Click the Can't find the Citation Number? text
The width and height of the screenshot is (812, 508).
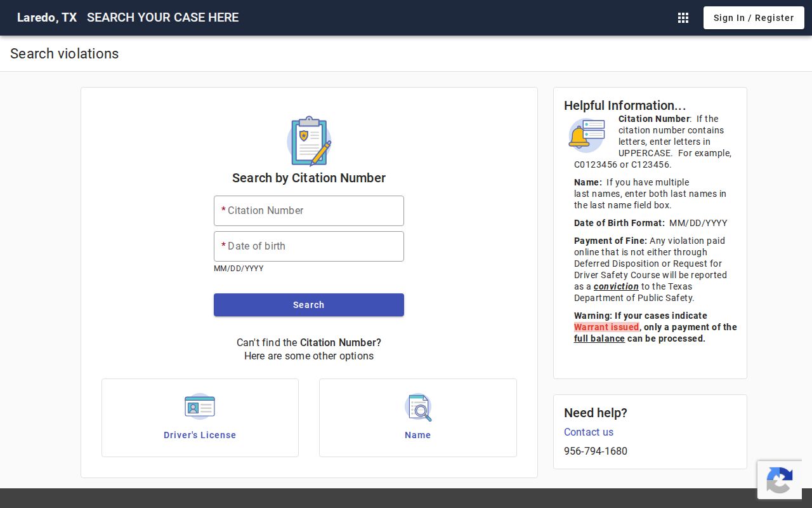309,342
